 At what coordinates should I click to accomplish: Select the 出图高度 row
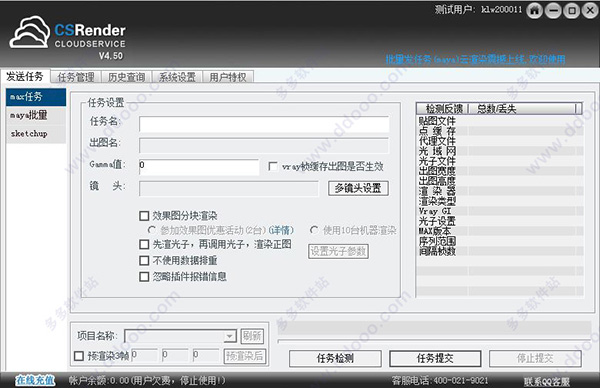pyautogui.click(x=500, y=181)
